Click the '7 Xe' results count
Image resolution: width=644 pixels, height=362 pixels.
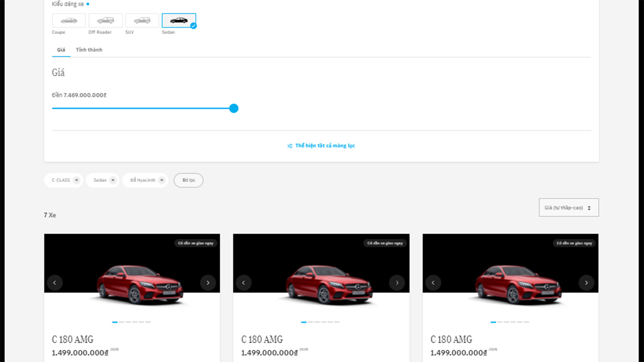(x=50, y=215)
